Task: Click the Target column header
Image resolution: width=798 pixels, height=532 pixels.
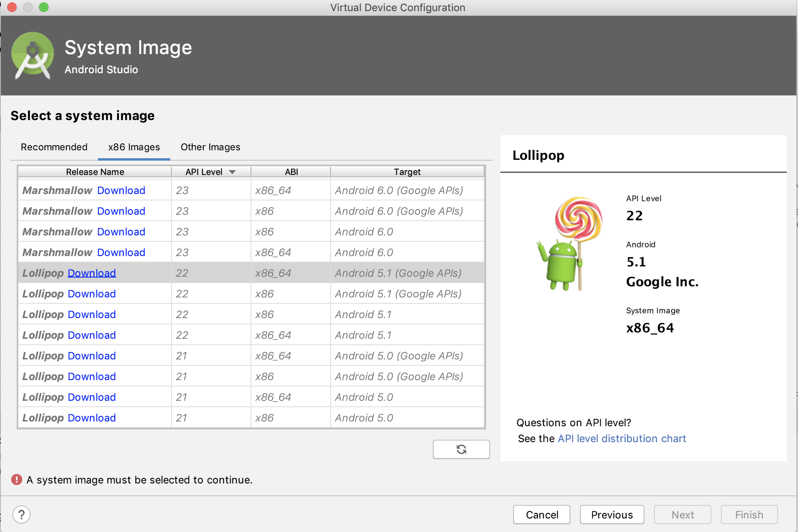Action: coord(407,172)
